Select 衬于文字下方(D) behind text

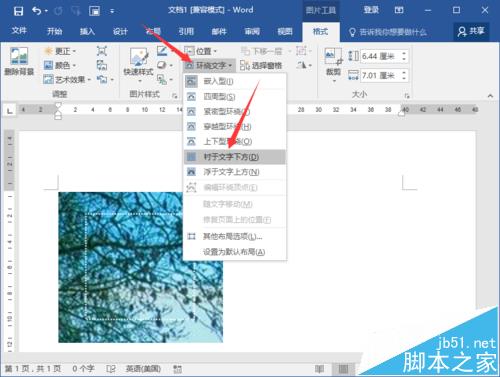tap(235, 157)
